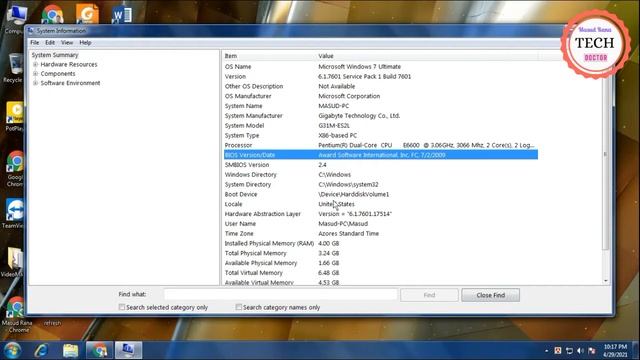Image resolution: width=640 pixels, height=360 pixels.
Task: Open the Windows Start menu
Action: pyautogui.click(x=12, y=350)
